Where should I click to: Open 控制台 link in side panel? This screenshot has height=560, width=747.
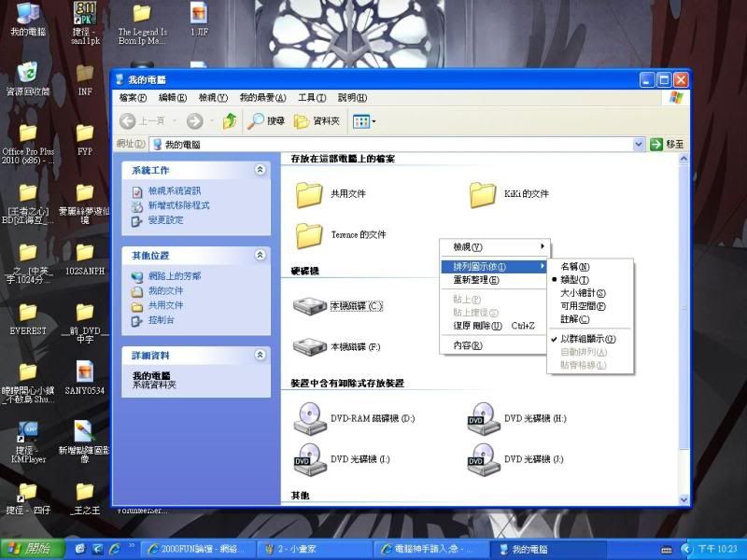(161, 320)
